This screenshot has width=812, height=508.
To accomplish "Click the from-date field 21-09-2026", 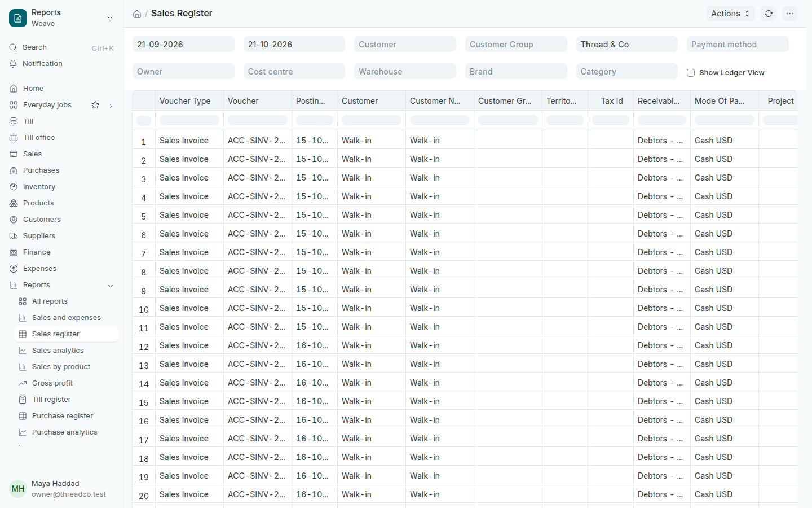I will click(183, 45).
